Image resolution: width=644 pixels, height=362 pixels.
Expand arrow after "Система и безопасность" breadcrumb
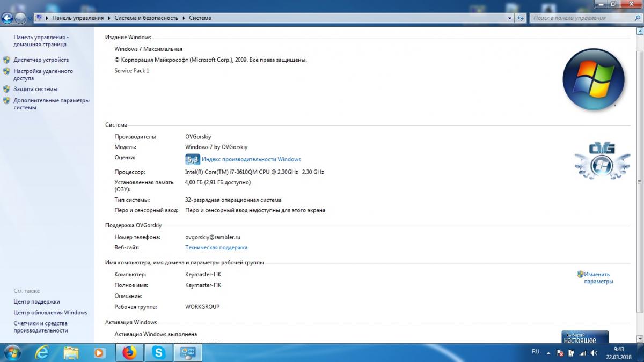[184, 18]
